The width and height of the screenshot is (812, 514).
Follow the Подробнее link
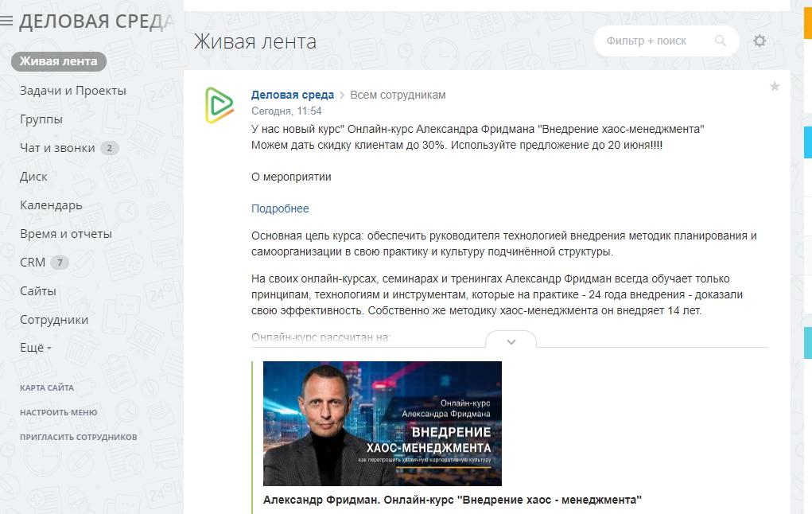point(280,208)
